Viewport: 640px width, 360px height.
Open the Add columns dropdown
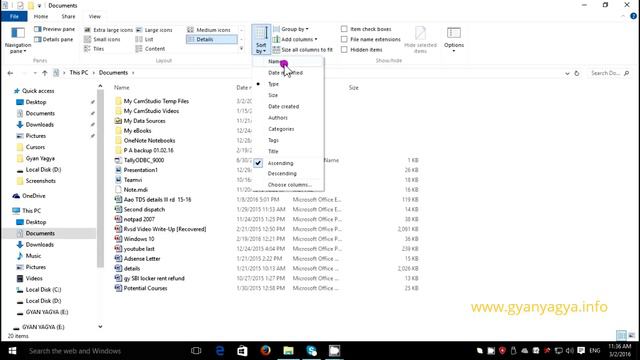click(x=295, y=39)
